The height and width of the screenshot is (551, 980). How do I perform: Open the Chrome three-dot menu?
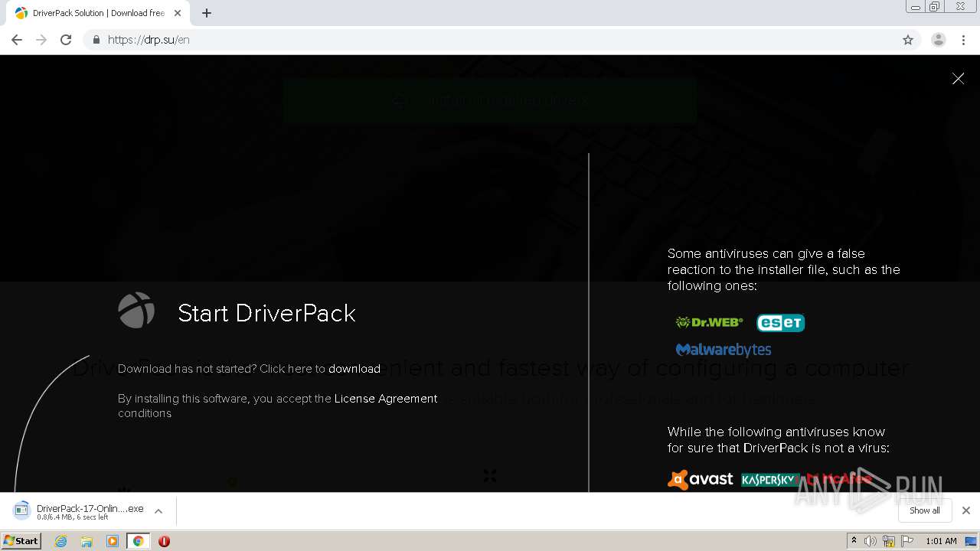coord(963,40)
